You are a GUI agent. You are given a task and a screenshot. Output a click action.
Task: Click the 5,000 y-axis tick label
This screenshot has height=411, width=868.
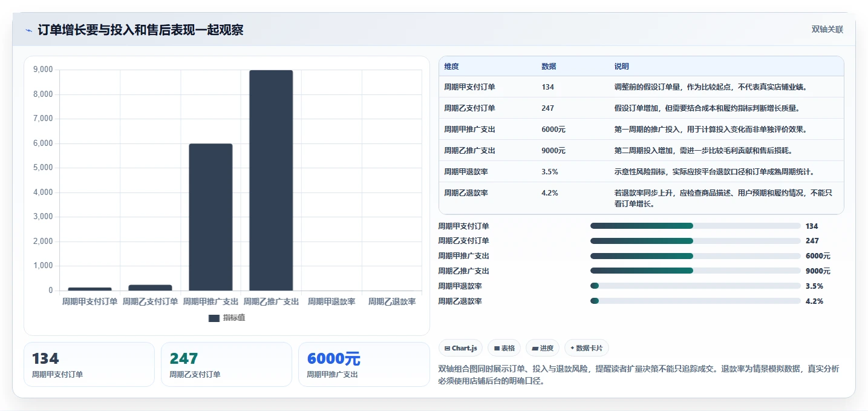(43, 168)
